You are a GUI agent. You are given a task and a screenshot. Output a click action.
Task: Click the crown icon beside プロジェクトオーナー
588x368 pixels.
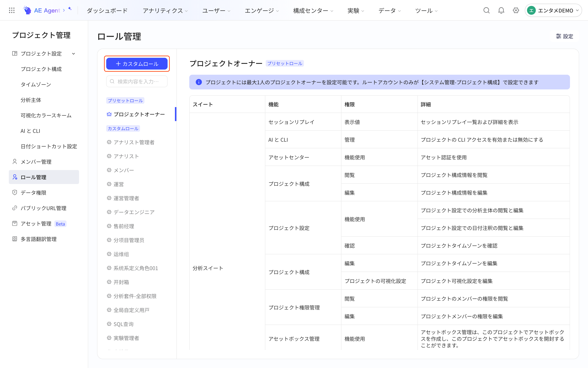tap(109, 114)
